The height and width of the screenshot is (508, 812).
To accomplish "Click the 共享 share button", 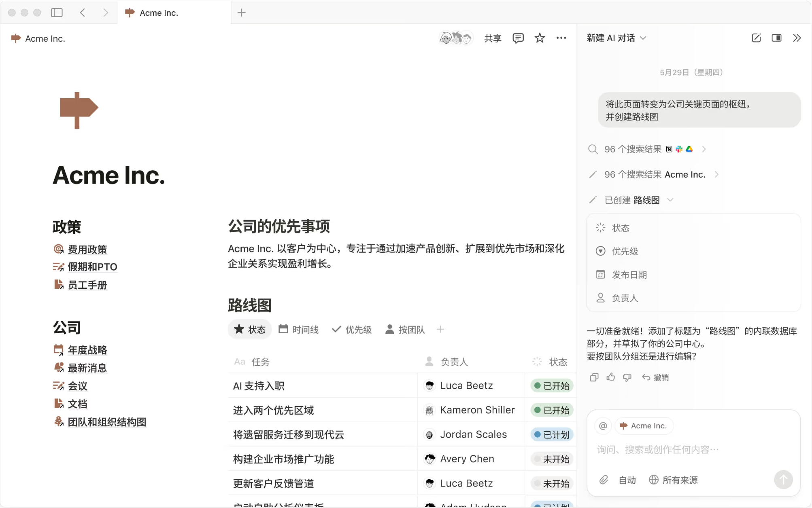I will (x=492, y=38).
